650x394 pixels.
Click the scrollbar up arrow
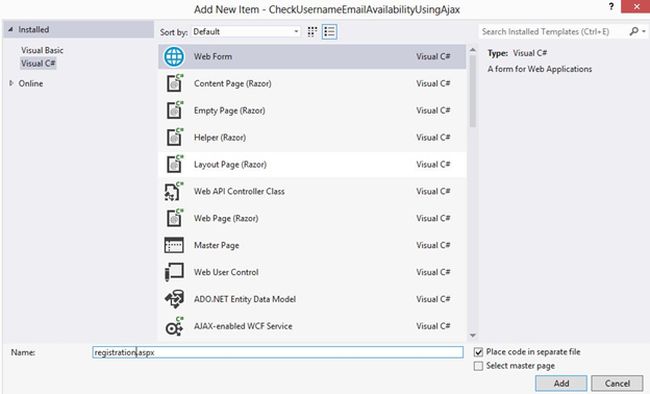(x=473, y=50)
